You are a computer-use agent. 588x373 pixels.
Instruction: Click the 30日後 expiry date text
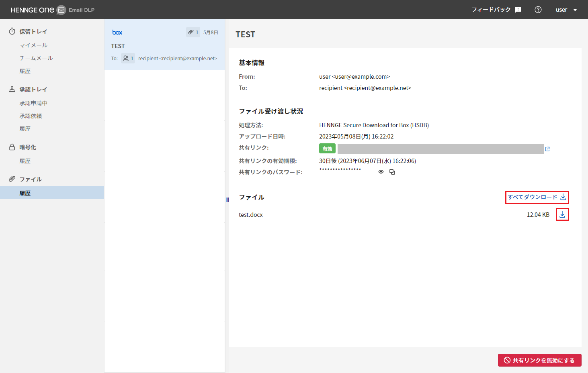click(368, 161)
